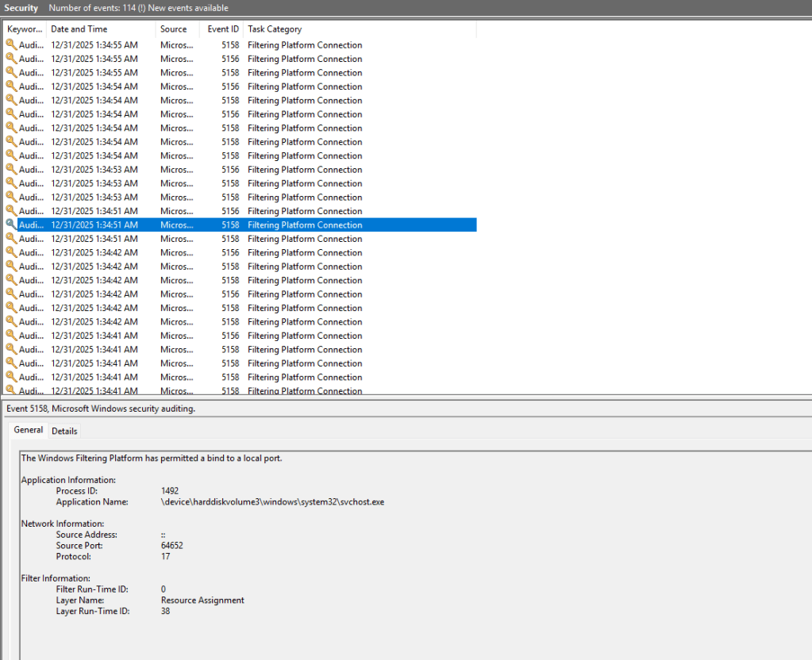812x660 pixels.
Task: Click key icon of unselected 1:34:51 AM event 5158
Action: point(10,239)
